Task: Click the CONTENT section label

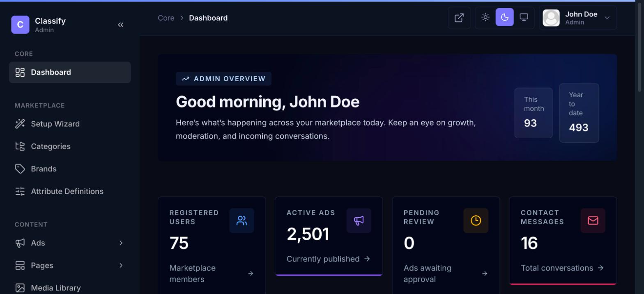Action: click(x=31, y=225)
